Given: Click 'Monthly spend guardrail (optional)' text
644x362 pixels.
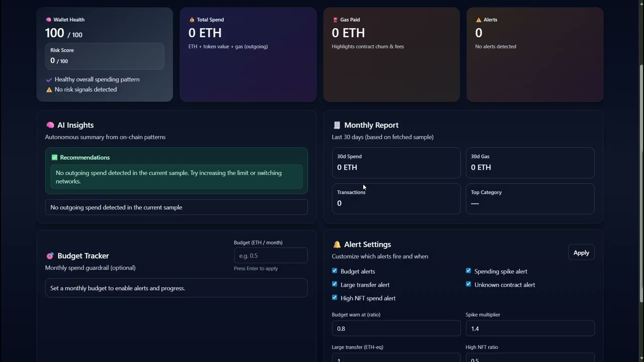Looking at the screenshot, I should (x=90, y=267).
